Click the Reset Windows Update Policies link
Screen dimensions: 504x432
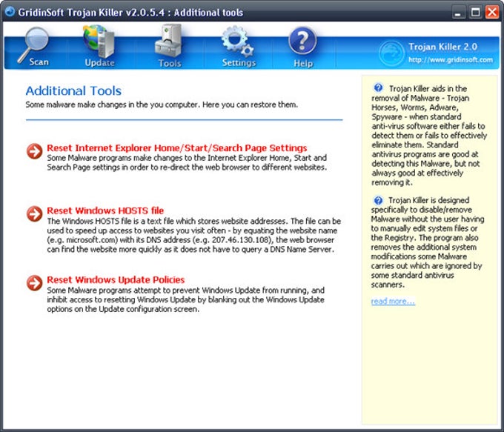pyautogui.click(x=116, y=279)
